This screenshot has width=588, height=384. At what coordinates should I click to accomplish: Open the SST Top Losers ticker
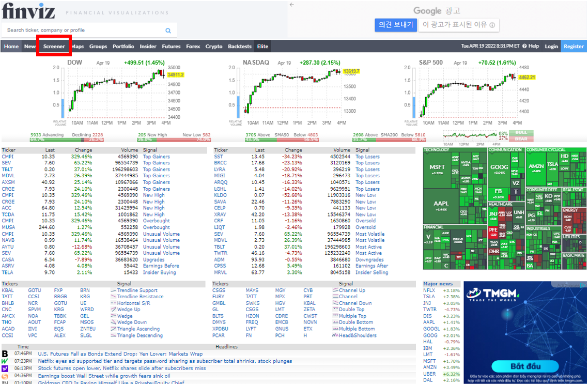[218, 157]
